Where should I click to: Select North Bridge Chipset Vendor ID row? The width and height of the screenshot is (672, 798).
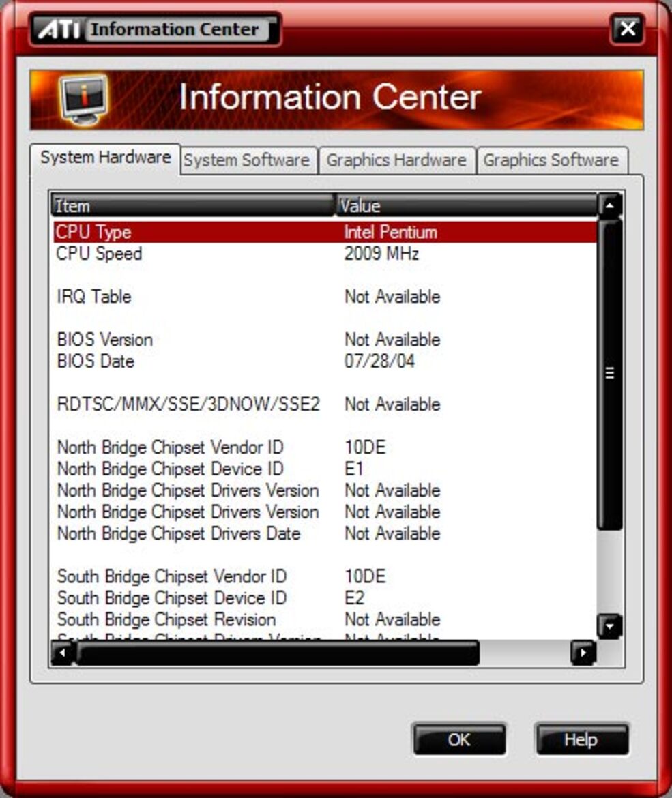coord(325,447)
